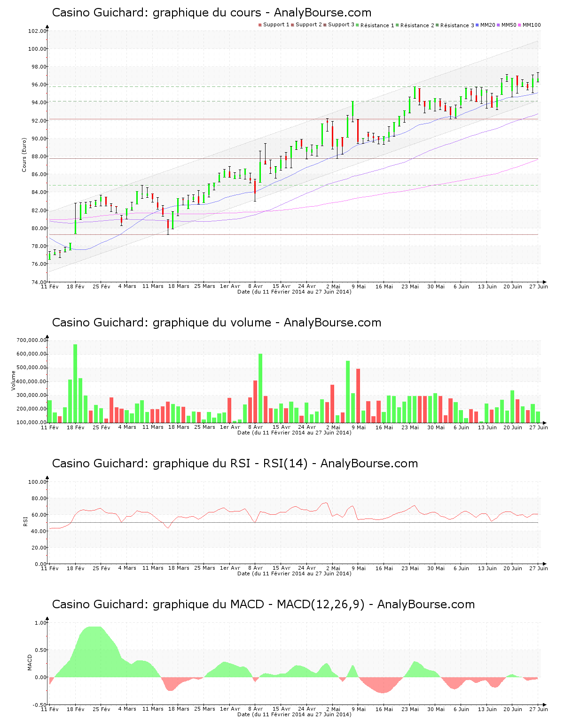This screenshot has height=728, width=564.
Task: Click the tall red volume bar at 9 Mai
Action: pos(358,395)
